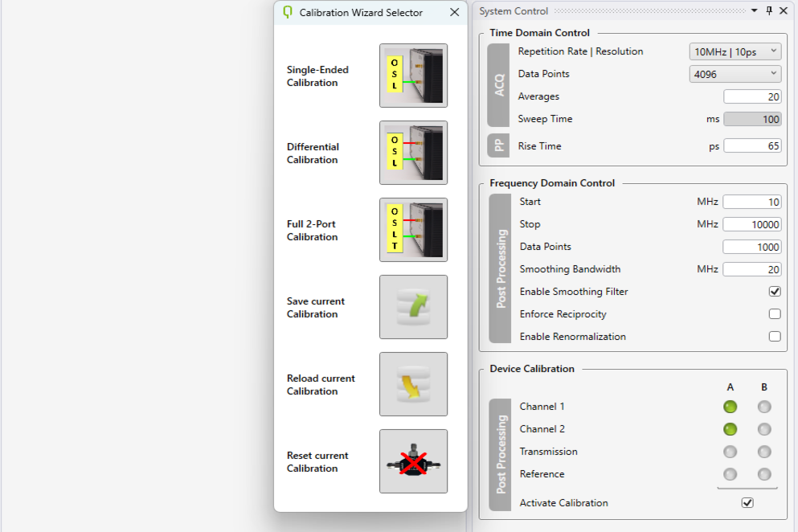Select the Rise Time ps field
798x532 pixels.
[752, 146]
